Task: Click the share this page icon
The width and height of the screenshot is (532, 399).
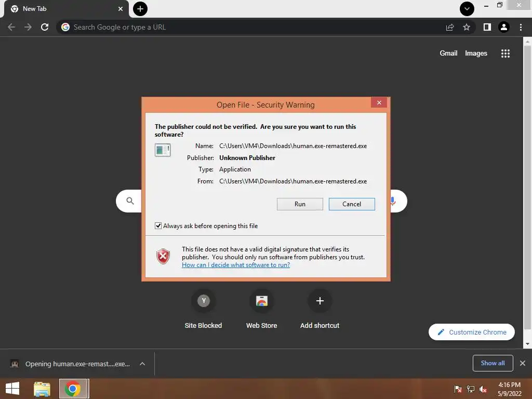Action: tap(450, 27)
